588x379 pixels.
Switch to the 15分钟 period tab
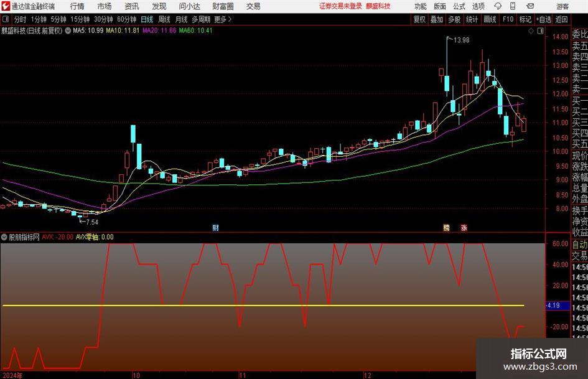click(x=80, y=19)
